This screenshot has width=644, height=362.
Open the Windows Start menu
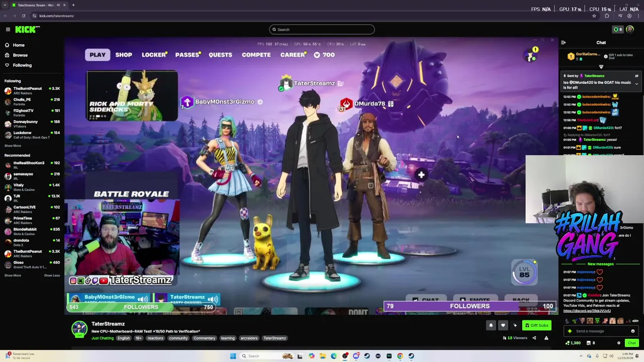click(x=233, y=356)
